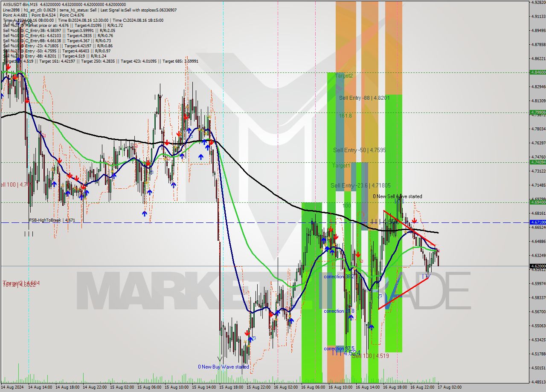Click the 4.78034 price axis label

(x=538, y=129)
